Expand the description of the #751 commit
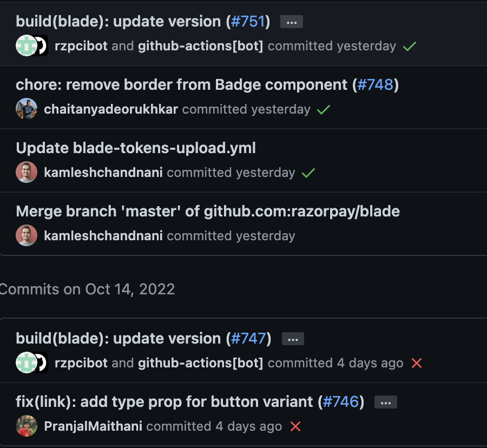 tap(291, 22)
